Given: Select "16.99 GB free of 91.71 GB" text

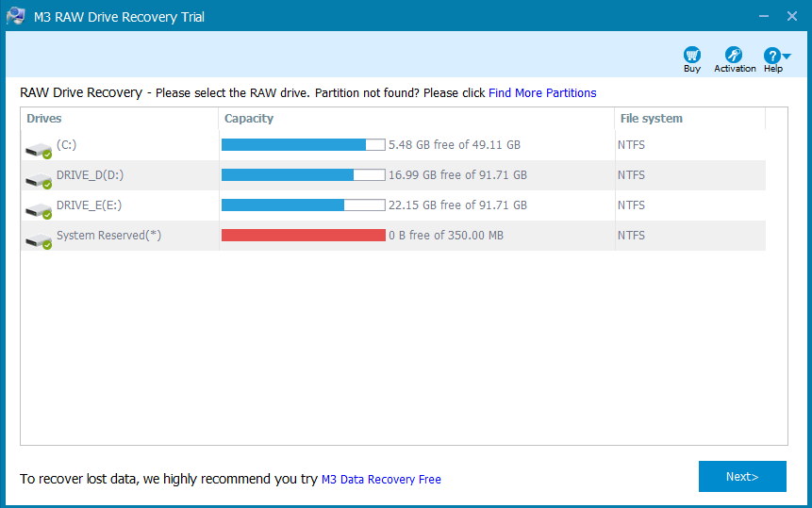Looking at the screenshot, I should (x=457, y=175).
